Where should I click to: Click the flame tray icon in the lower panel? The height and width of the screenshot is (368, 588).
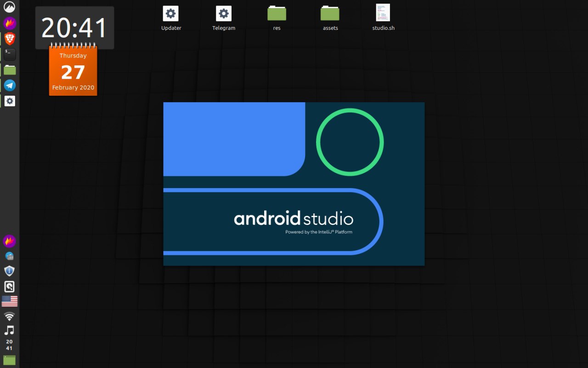(x=10, y=241)
